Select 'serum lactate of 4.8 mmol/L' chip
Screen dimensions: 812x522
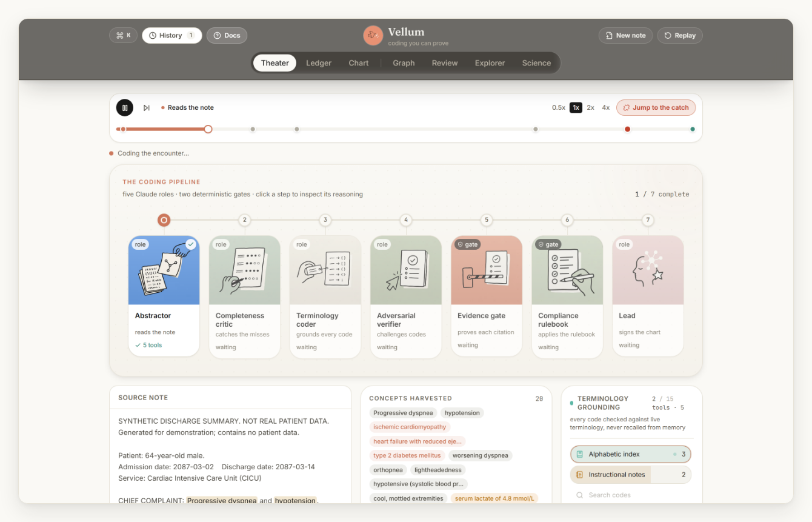494,498
